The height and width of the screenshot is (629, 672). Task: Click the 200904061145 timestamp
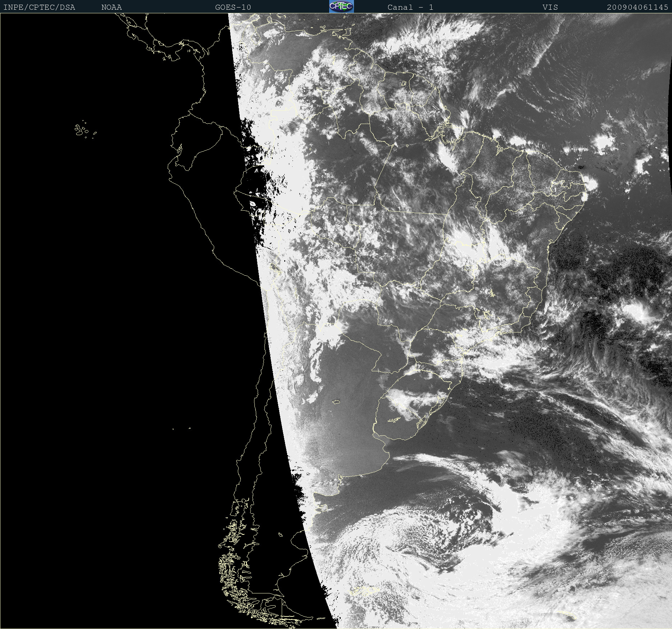pyautogui.click(x=638, y=7)
